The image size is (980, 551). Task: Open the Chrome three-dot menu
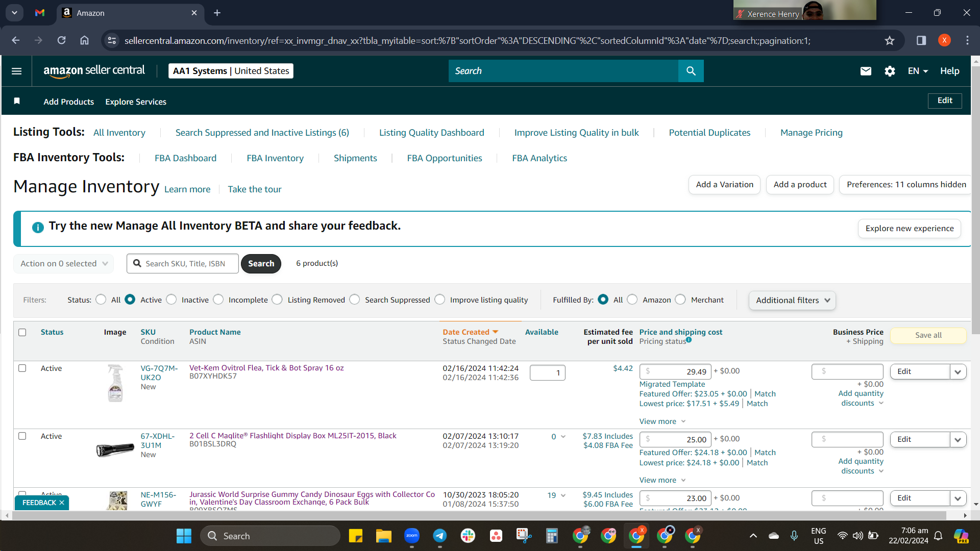click(967, 40)
